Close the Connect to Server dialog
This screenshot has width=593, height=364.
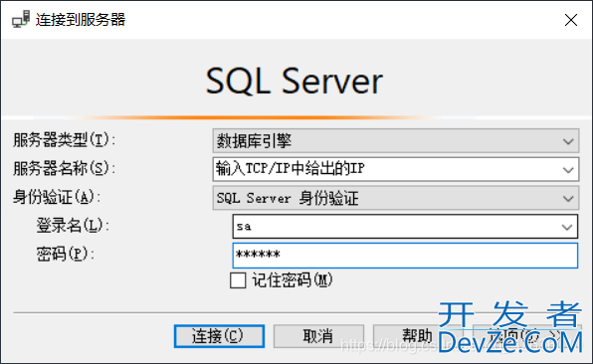coord(571,20)
